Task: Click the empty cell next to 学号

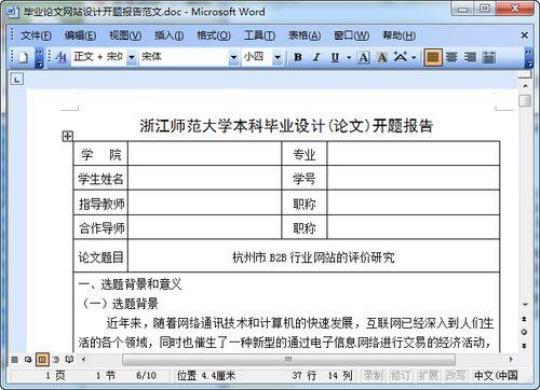Action: coord(413,178)
